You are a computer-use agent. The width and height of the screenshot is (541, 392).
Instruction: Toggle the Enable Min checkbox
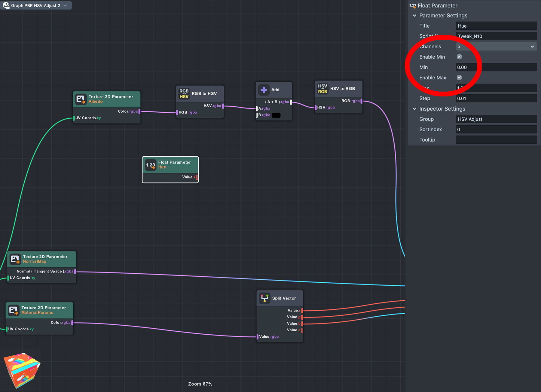point(459,57)
